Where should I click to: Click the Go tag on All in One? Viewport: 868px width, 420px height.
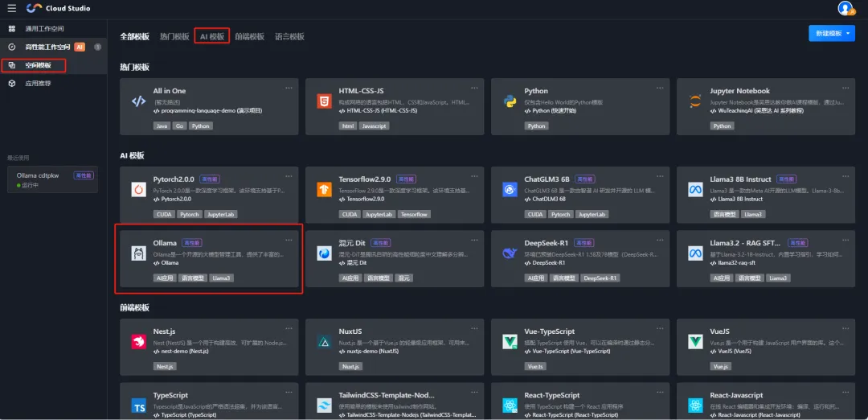179,126
